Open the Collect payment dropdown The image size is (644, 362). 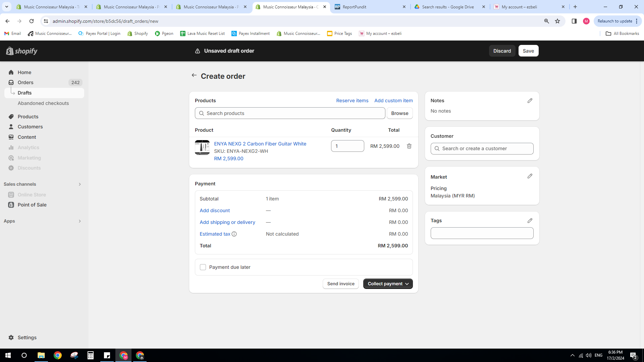pyautogui.click(x=388, y=284)
